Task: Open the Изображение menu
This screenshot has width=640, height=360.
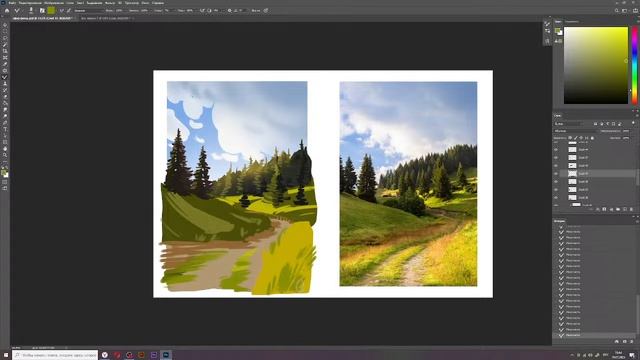Action: (x=54, y=3)
